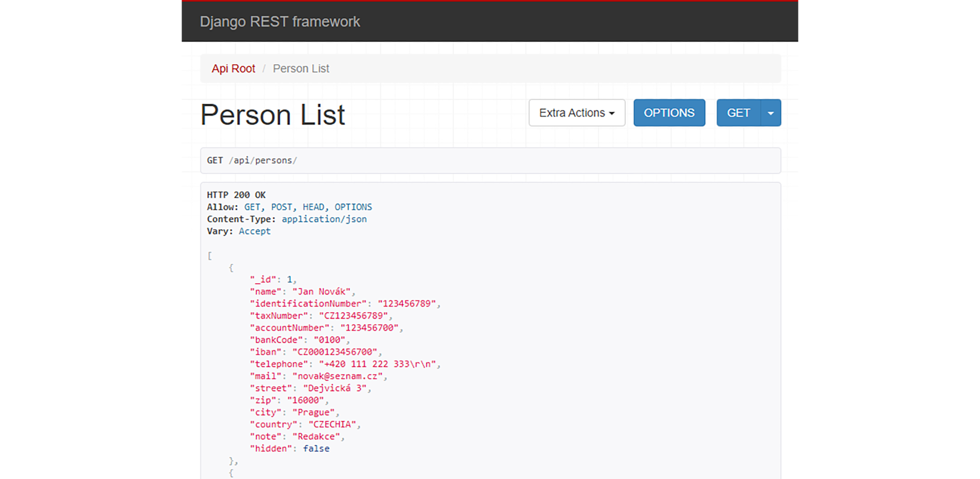The image size is (980, 479).
Task: Click the iban value "CZ000123456700"
Action: [335, 352]
